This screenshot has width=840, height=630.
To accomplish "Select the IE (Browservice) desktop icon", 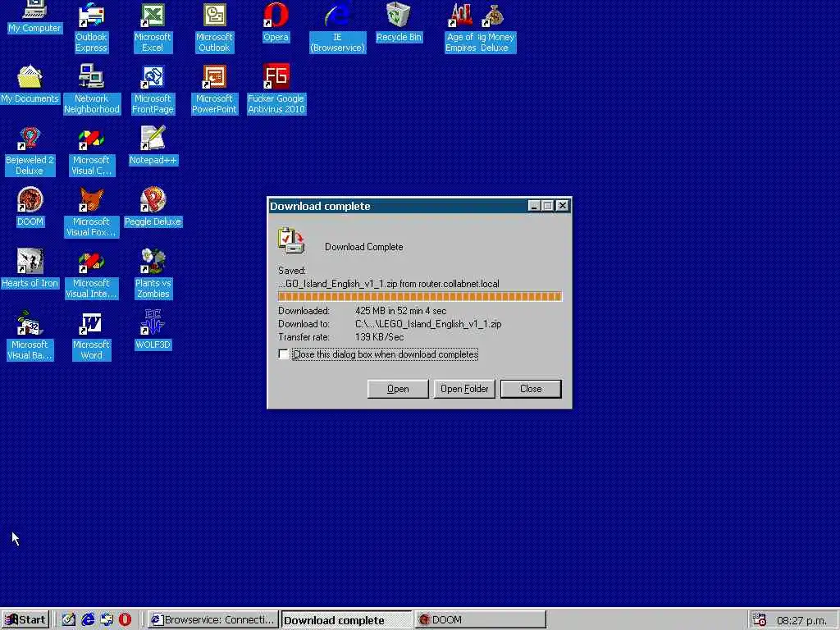I will click(337, 27).
